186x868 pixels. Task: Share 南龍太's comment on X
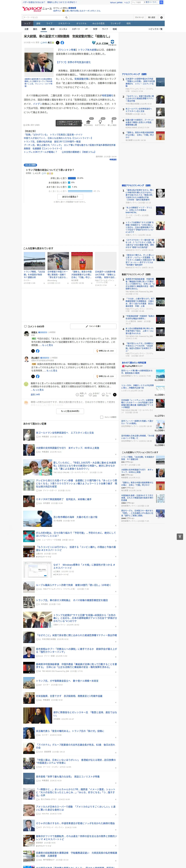click(33, 351)
